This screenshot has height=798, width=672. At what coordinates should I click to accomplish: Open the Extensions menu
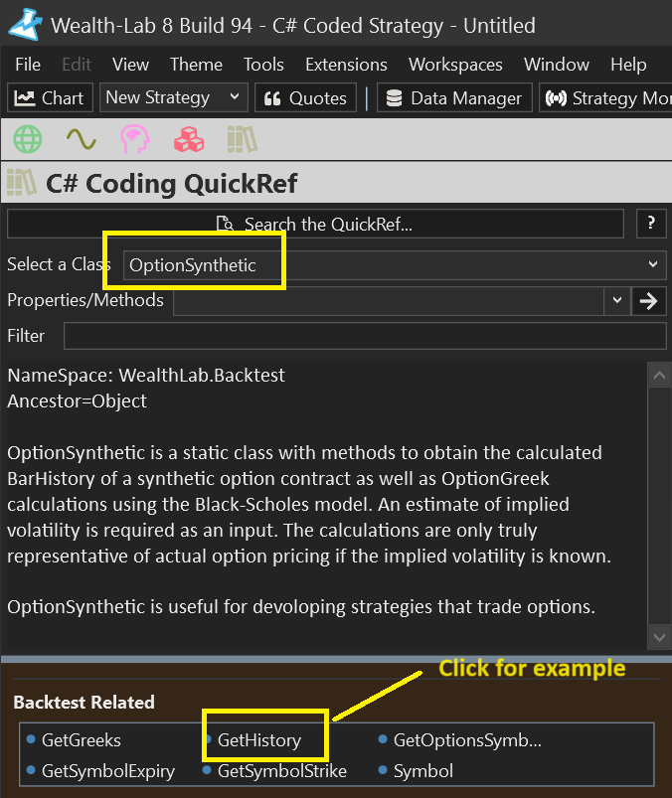pyautogui.click(x=346, y=65)
